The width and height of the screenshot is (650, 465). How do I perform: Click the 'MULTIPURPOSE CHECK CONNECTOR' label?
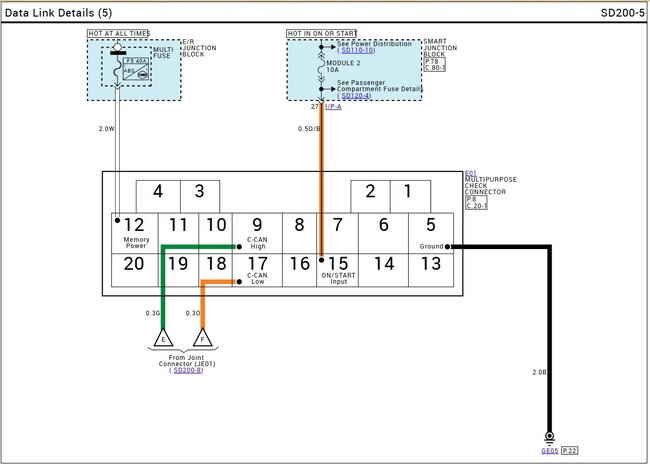click(x=490, y=186)
